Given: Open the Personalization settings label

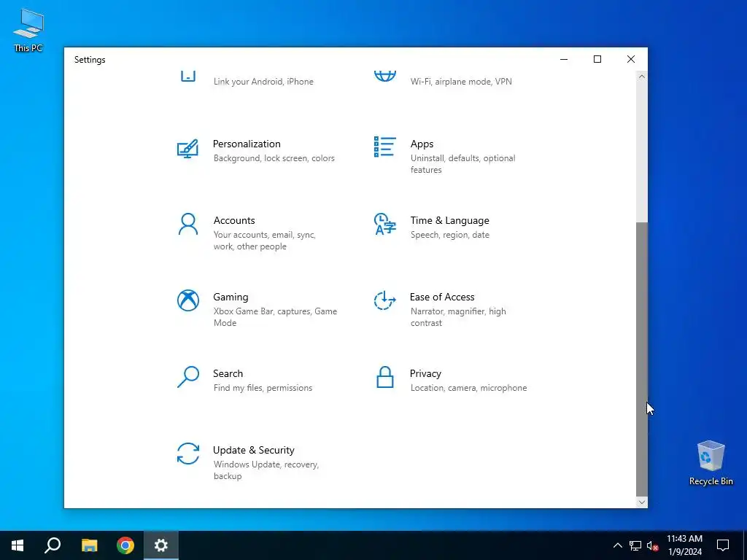Looking at the screenshot, I should point(247,144).
